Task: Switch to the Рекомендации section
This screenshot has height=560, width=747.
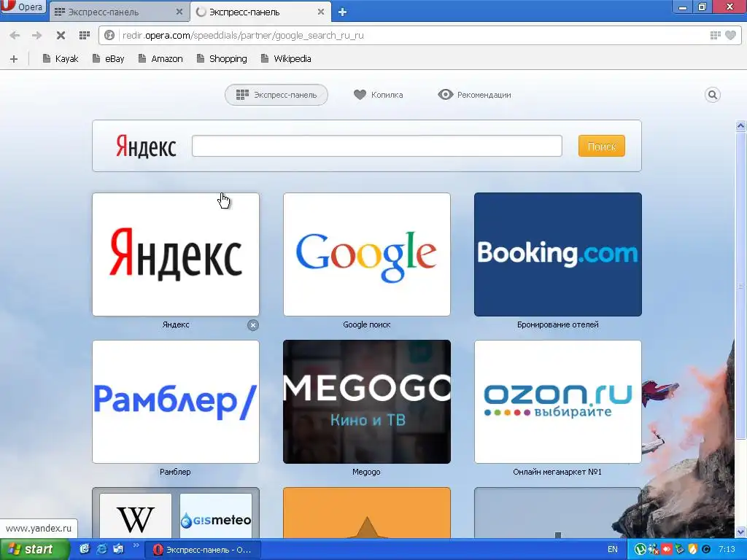Action: coord(474,95)
